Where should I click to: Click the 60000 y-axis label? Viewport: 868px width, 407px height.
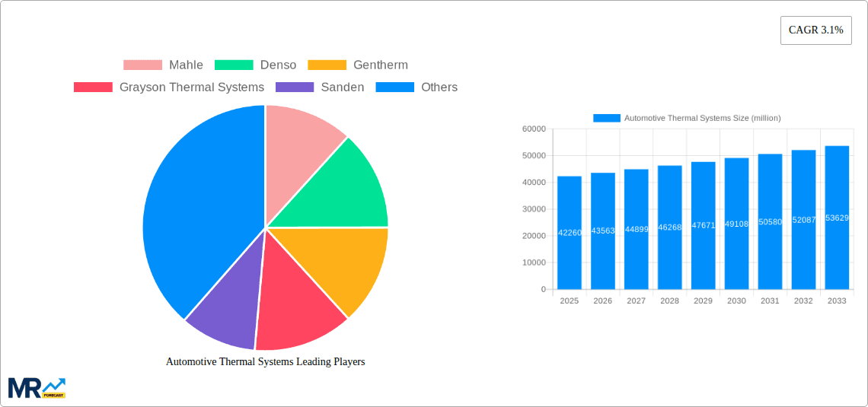click(x=534, y=129)
